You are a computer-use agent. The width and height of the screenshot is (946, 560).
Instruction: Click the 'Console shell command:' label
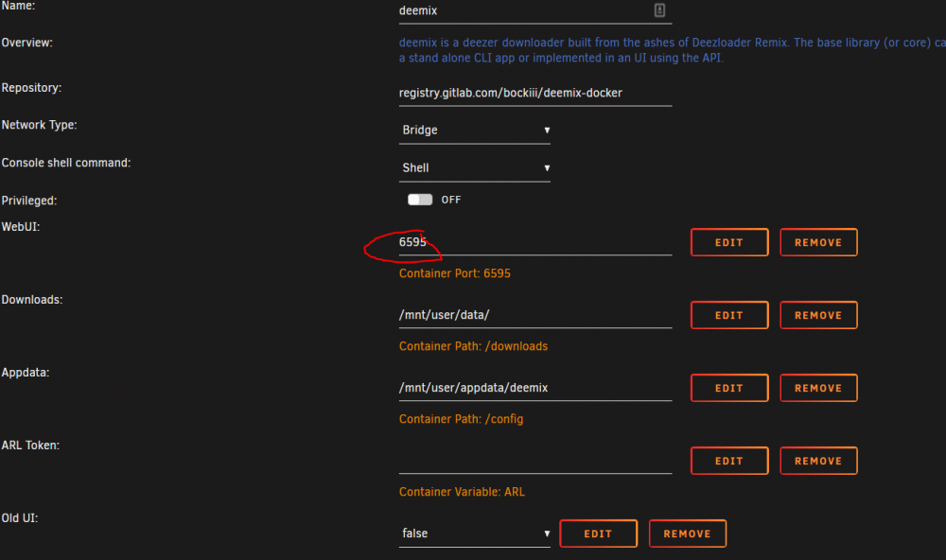66,163
